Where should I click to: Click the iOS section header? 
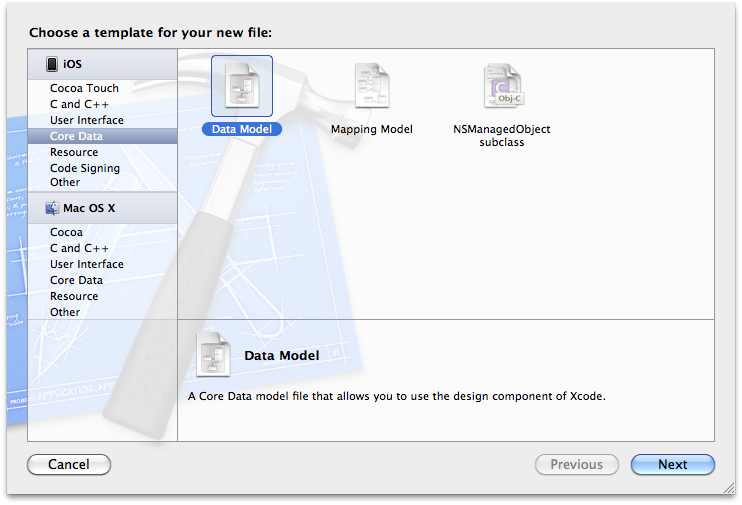click(x=103, y=64)
